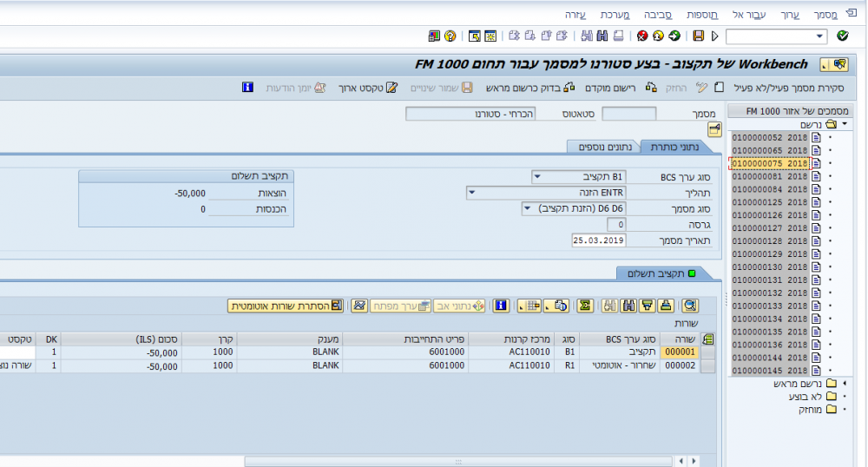Image resolution: width=868 pixels, height=467 pixels.
Task: Click the Save diskette icon in the top toolbar
Action: (x=699, y=36)
